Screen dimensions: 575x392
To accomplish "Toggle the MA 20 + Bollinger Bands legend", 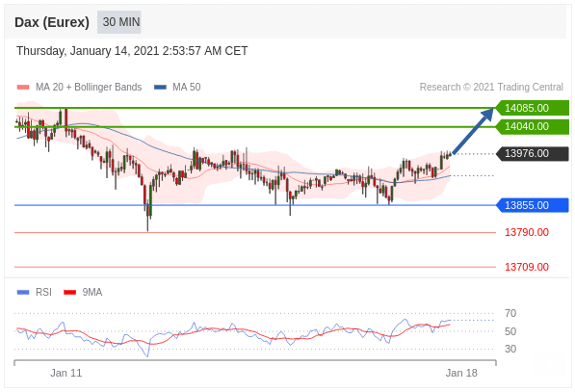I will coord(89,88).
